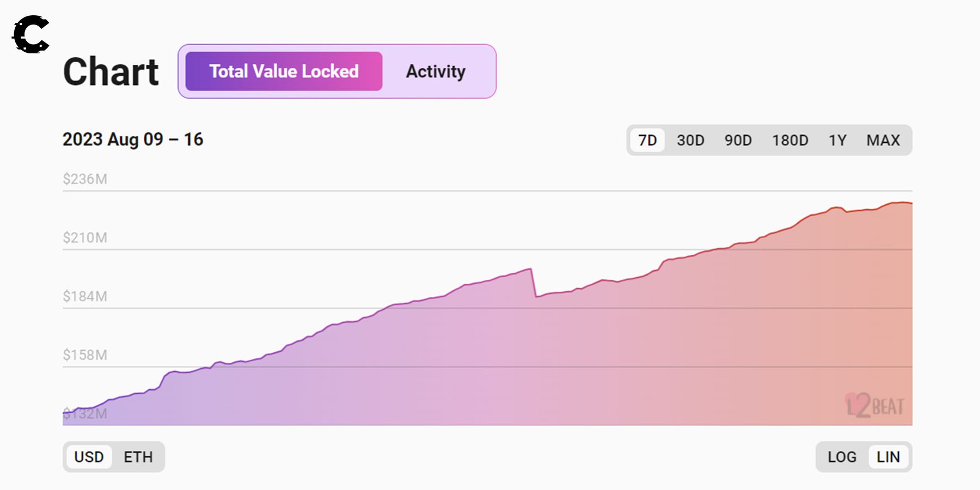Switch to Total Value Locked tab
Screen dimensions: 980x490
(284, 71)
